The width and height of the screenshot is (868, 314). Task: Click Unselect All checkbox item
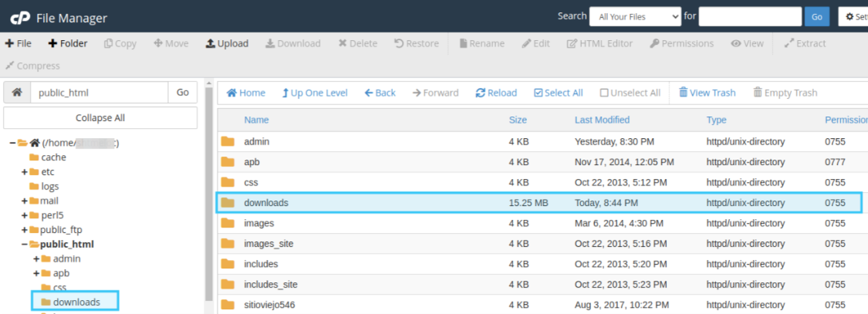click(630, 93)
